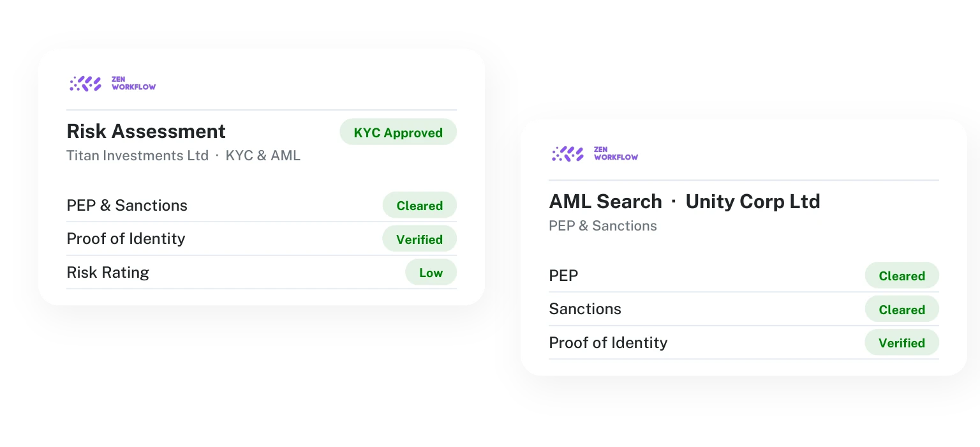The image size is (980, 447).
Task: Select the Risk Rating row label
Action: tap(108, 272)
